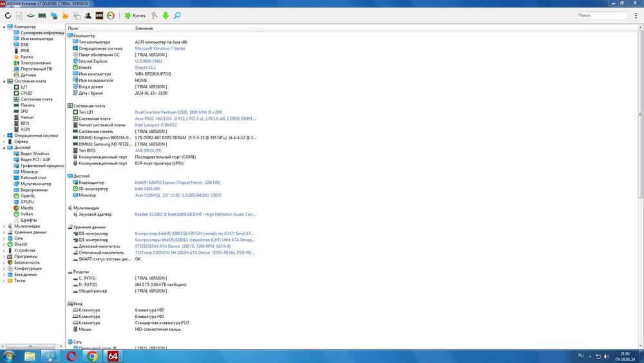Select SPD in the tree
The image size is (644, 363).
point(24,112)
